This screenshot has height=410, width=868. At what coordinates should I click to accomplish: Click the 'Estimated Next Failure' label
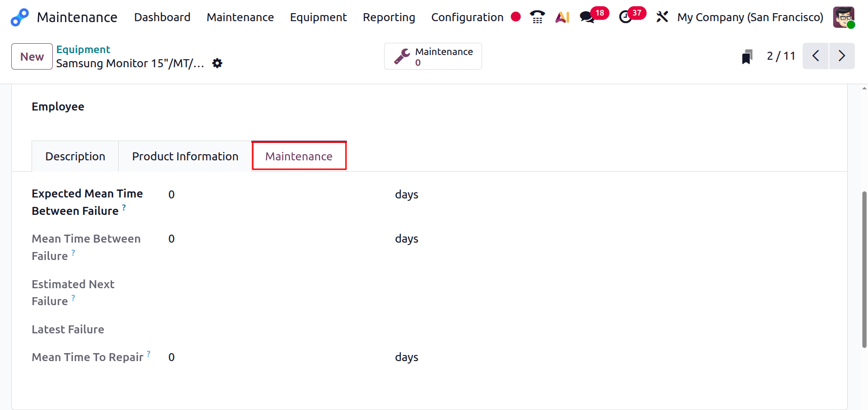[73, 292]
